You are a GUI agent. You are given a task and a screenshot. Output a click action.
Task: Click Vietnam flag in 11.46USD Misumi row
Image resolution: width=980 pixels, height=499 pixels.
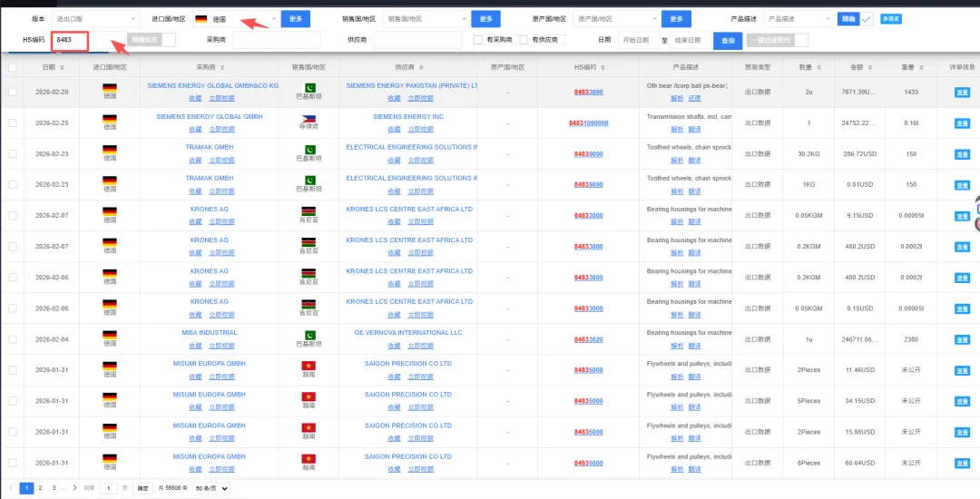[x=309, y=366]
